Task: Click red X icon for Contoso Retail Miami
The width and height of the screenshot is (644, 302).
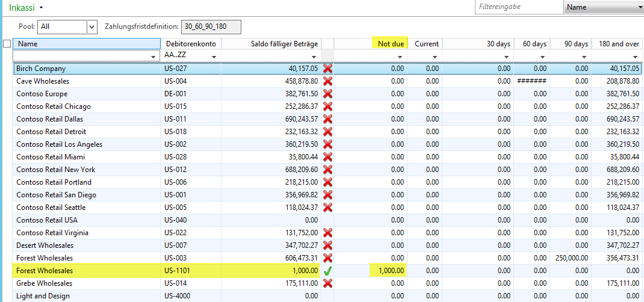Action: [x=327, y=157]
